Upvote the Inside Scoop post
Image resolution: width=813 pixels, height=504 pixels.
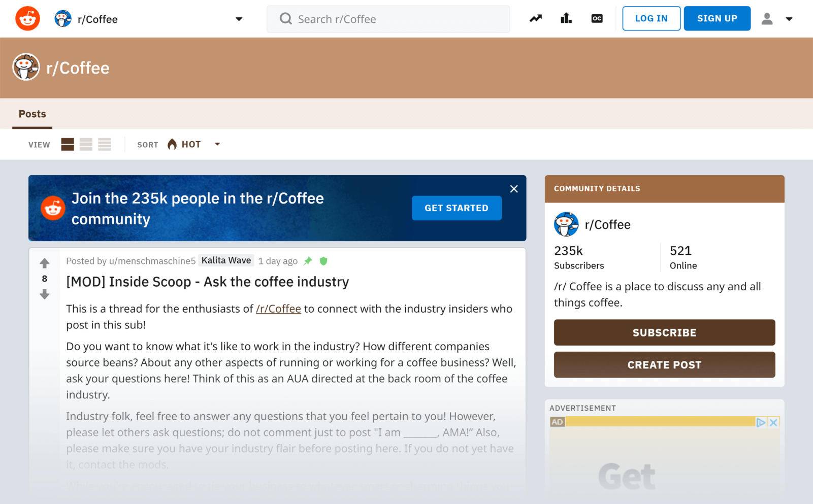45,263
